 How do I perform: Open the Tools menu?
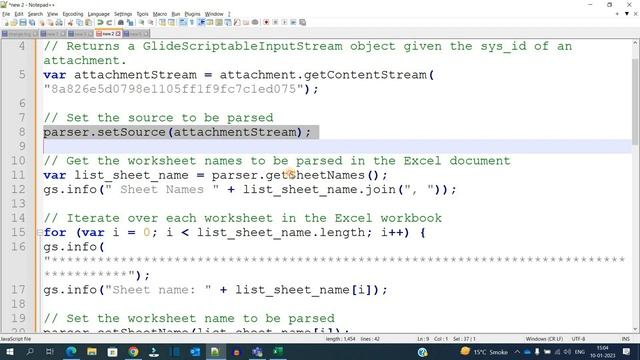pyautogui.click(x=142, y=14)
